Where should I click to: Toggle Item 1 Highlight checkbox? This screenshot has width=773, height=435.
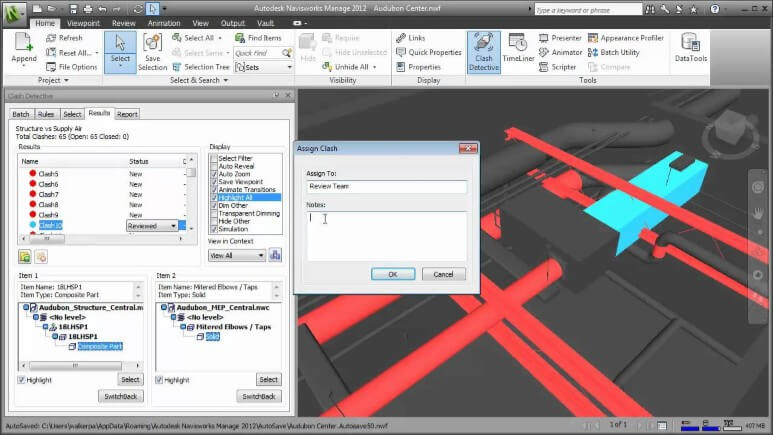(x=21, y=380)
